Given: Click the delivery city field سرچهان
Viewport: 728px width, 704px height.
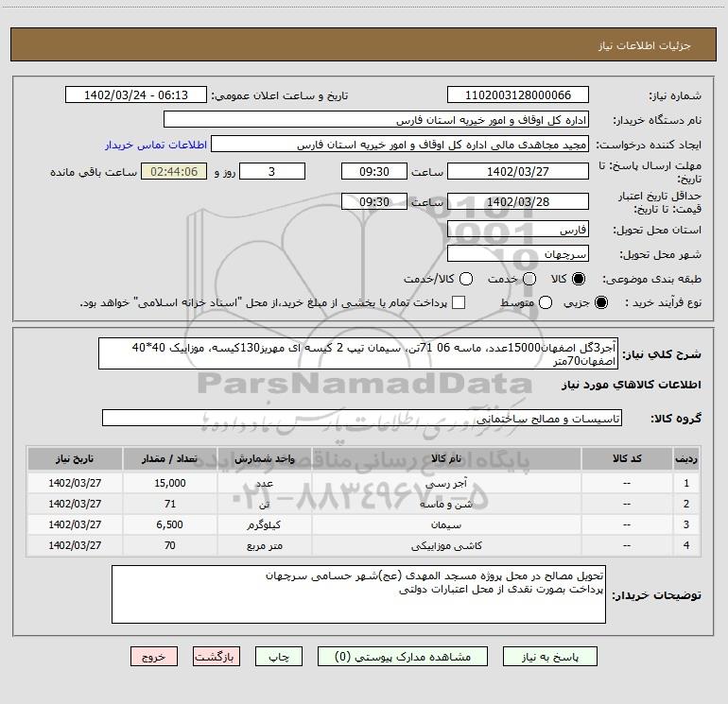Looking at the screenshot, I should [x=518, y=253].
